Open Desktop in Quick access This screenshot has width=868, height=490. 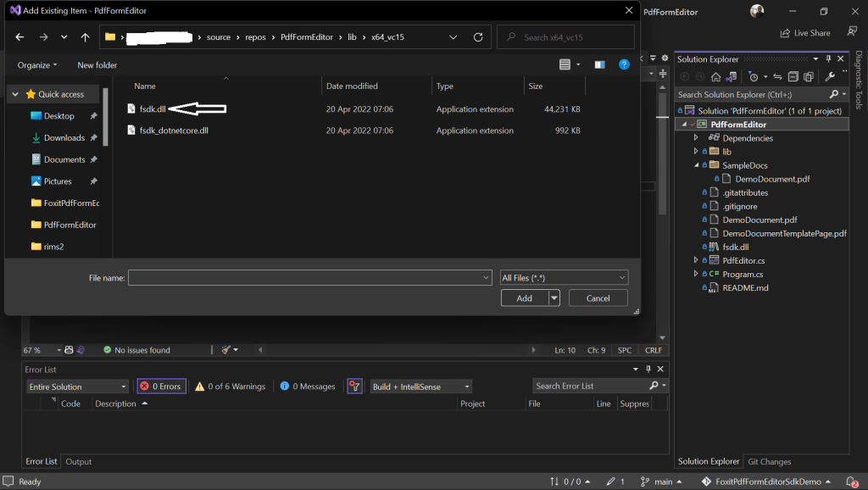tap(58, 115)
